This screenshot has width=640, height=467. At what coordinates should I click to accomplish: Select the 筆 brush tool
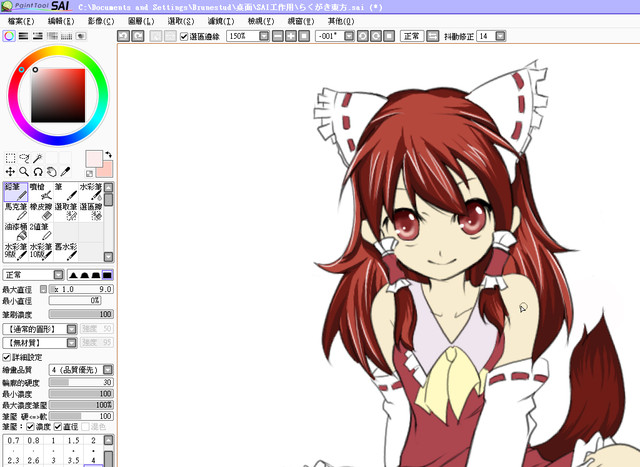click(x=66, y=192)
